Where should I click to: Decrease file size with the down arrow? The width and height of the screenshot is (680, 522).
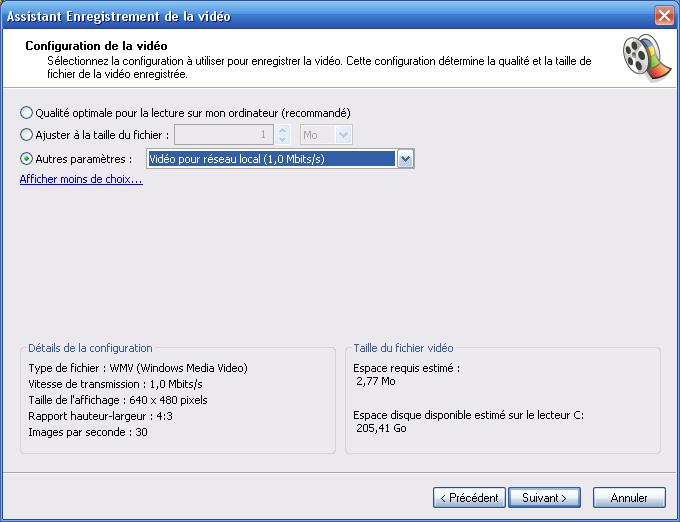[x=283, y=139]
